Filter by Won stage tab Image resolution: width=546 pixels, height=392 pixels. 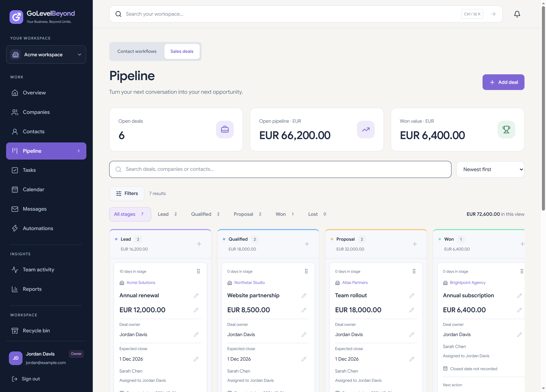point(285,214)
